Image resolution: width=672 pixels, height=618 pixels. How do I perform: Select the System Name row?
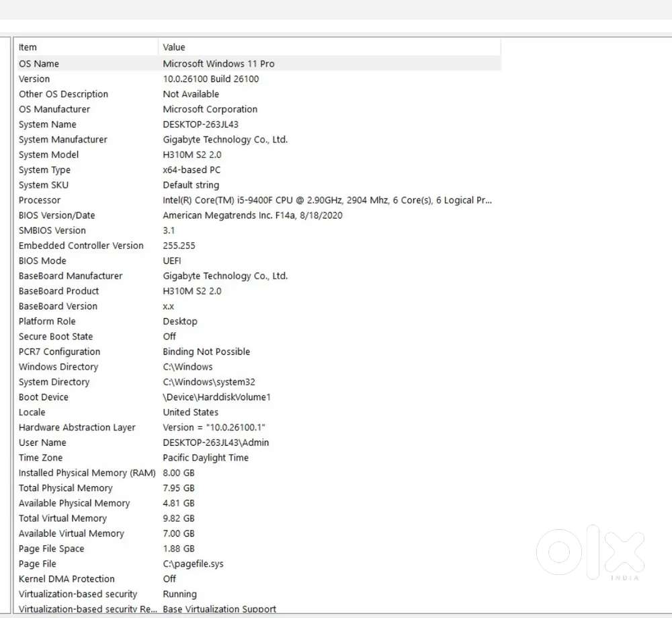48,124
